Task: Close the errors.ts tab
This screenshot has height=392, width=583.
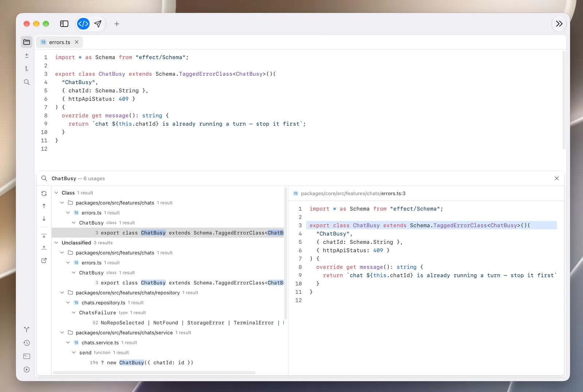Action: tap(77, 42)
